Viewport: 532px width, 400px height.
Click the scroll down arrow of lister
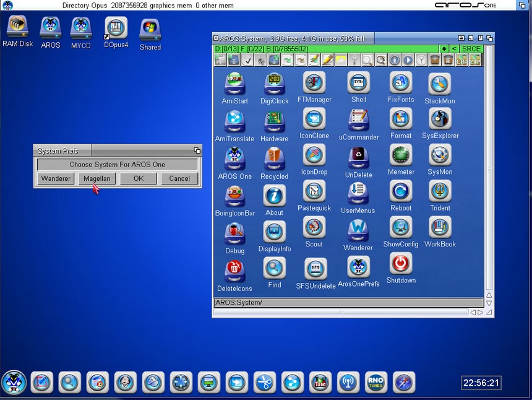[x=489, y=303]
